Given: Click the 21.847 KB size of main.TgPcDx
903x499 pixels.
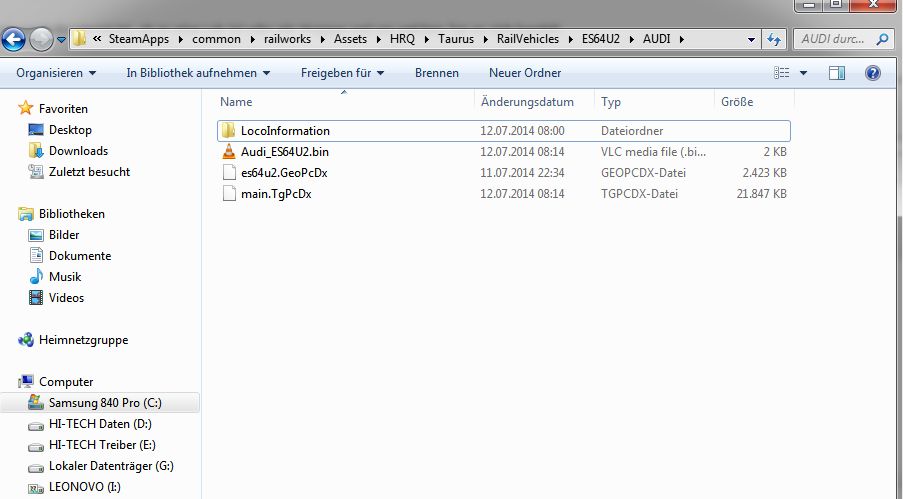Looking at the screenshot, I should point(761,194).
